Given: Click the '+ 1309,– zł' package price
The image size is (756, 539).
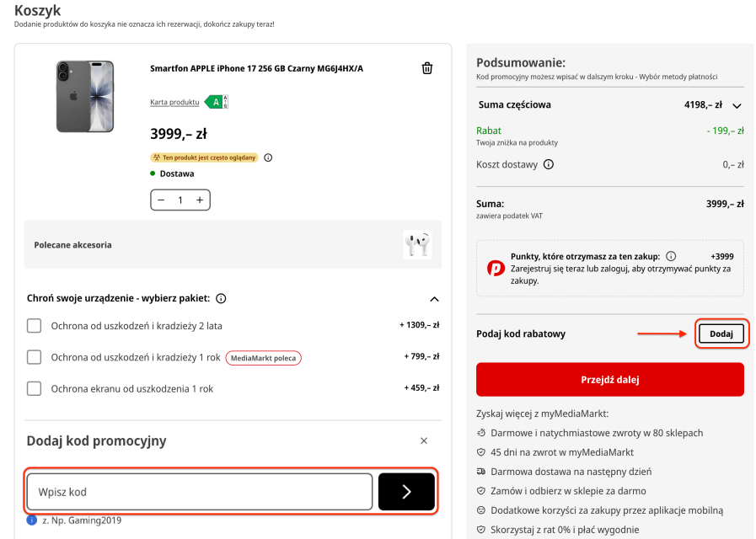Looking at the screenshot, I should point(420,325).
